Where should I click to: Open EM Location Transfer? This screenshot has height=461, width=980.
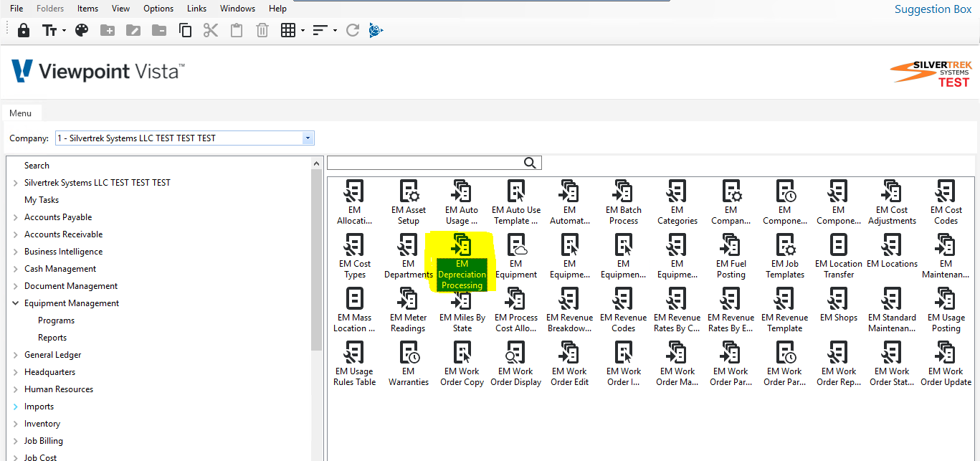839,257
